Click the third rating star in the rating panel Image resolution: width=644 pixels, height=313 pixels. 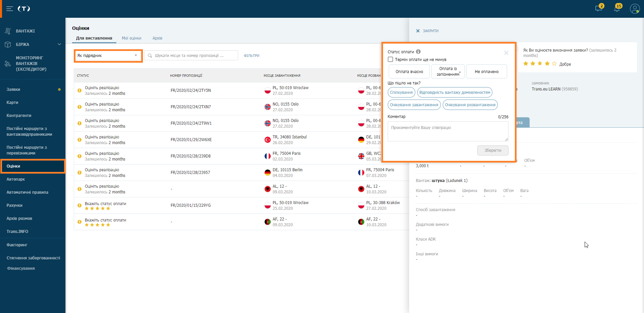(540, 64)
